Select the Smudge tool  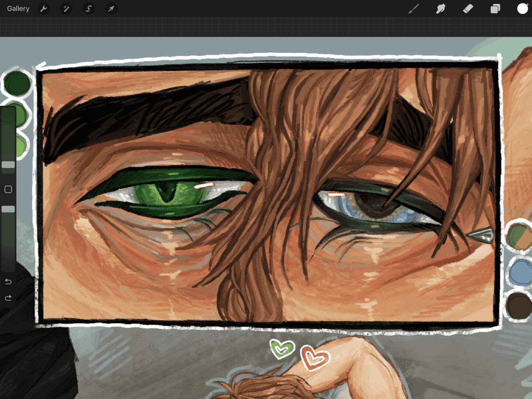pyautogui.click(x=441, y=9)
